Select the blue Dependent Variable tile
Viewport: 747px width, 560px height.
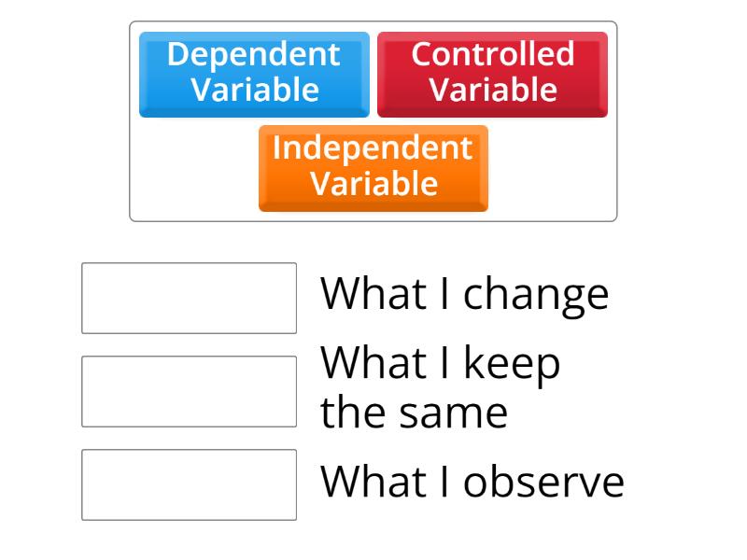[254, 74]
